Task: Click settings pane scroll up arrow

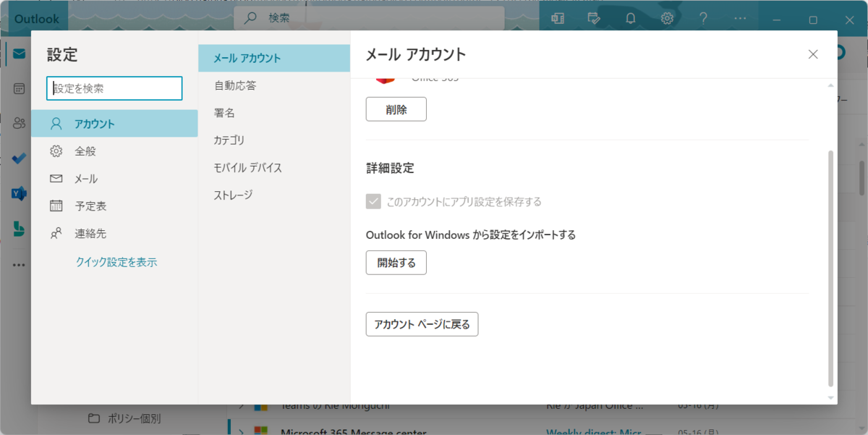Action: pos(830,85)
